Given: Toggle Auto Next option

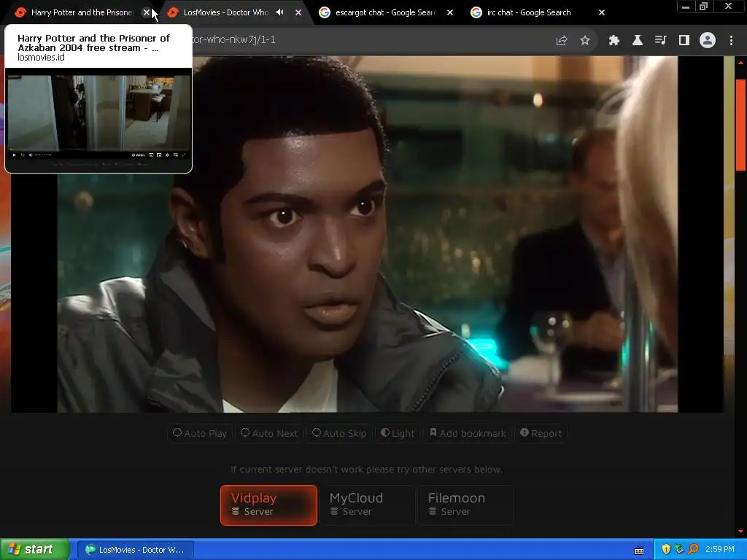Looking at the screenshot, I should (x=269, y=433).
